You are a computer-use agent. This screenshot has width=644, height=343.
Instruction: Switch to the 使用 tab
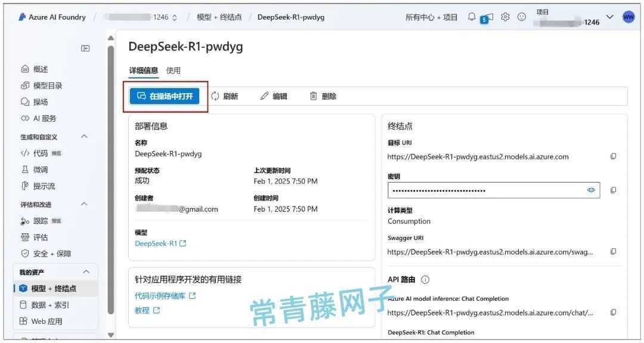(174, 70)
